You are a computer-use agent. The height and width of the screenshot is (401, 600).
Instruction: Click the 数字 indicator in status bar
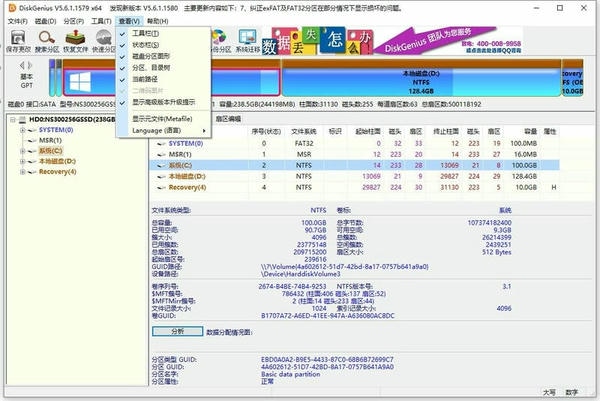coord(572,393)
